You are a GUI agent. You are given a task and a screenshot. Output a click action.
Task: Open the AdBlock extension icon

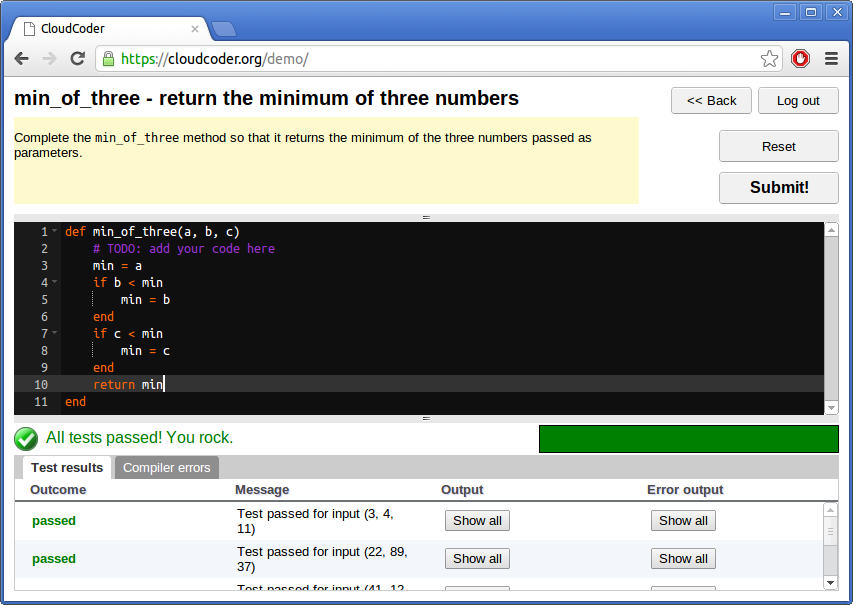point(800,58)
